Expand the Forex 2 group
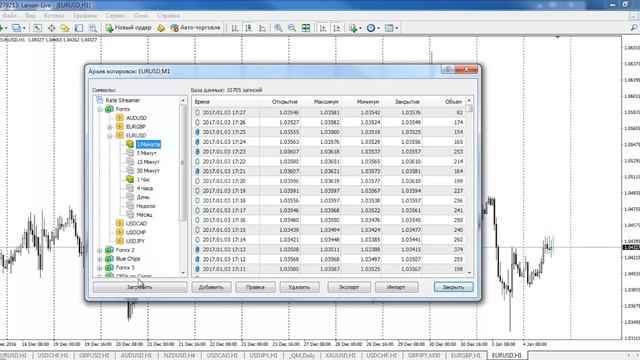The image size is (640, 360). click(x=100, y=250)
